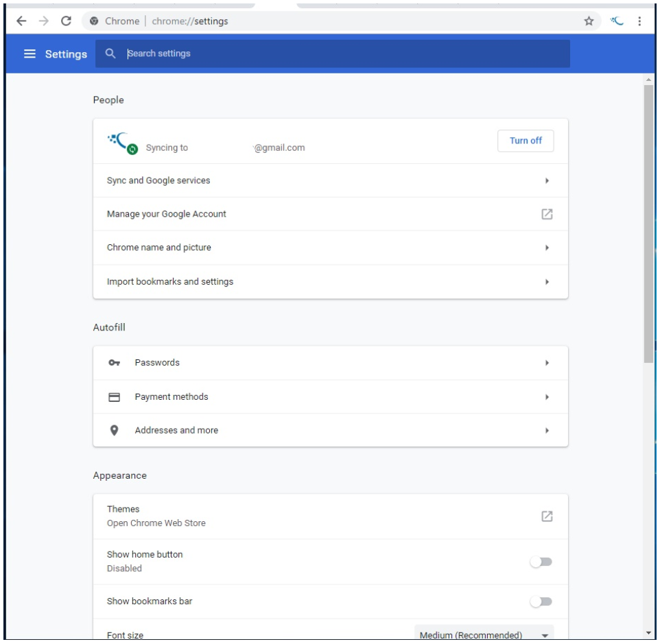This screenshot has height=644, width=660.
Task: Enable the Show home button toggle
Action: tap(541, 562)
